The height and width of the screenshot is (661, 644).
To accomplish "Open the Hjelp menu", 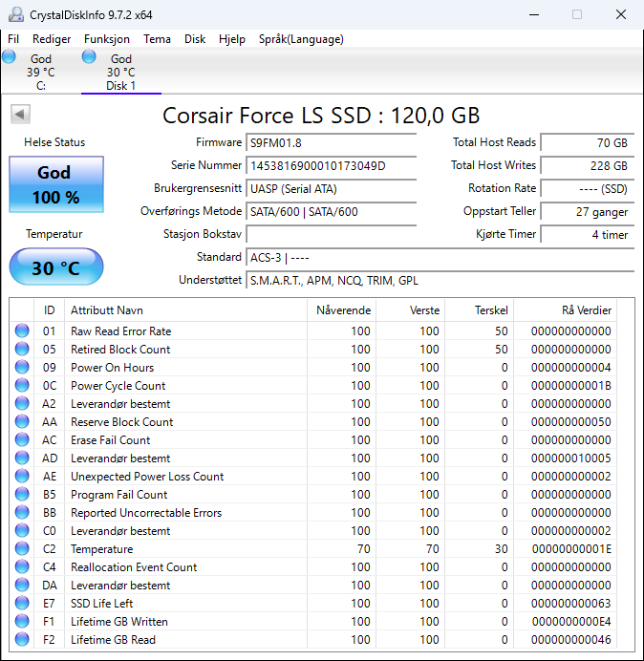I will pos(232,39).
